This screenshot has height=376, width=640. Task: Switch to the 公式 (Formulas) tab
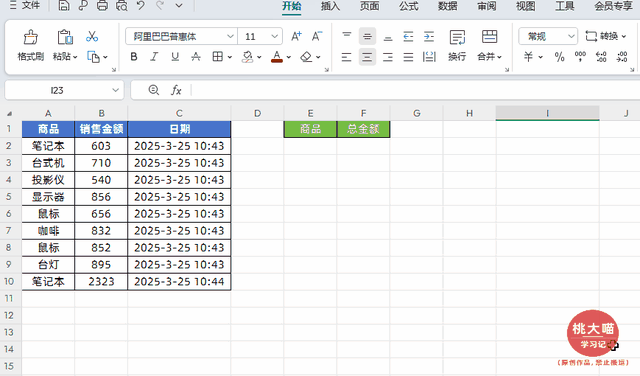(x=409, y=6)
